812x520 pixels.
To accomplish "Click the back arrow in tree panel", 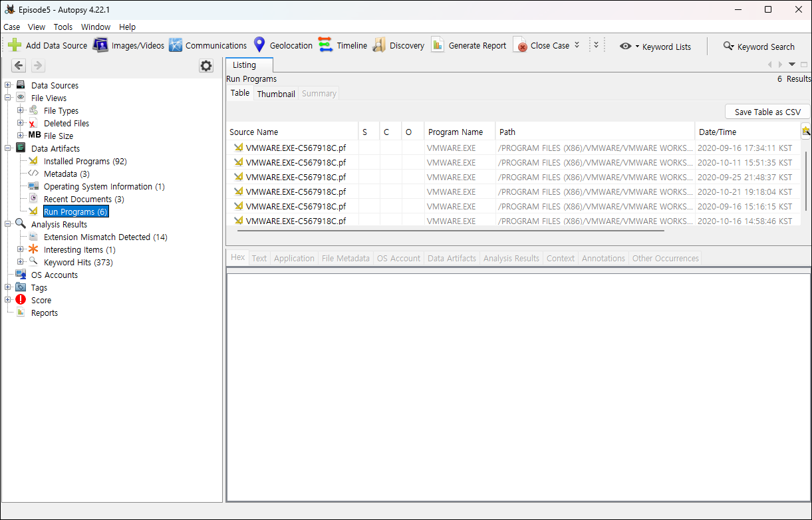I will [x=19, y=65].
